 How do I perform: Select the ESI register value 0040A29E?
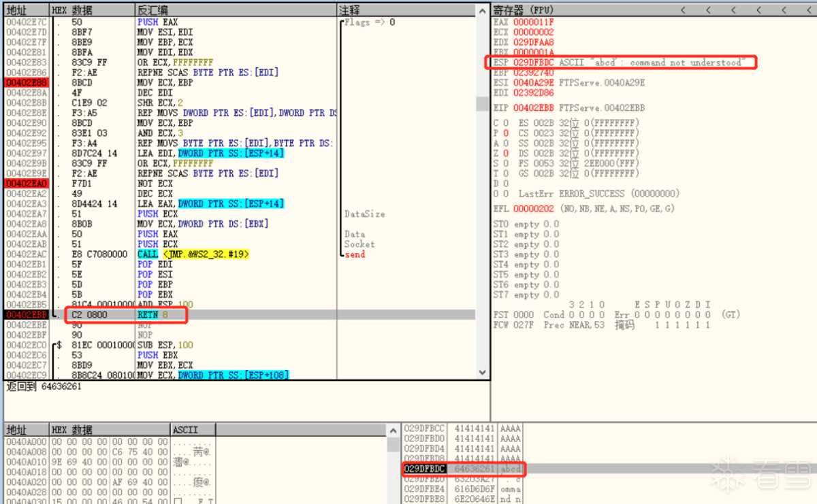(x=534, y=82)
